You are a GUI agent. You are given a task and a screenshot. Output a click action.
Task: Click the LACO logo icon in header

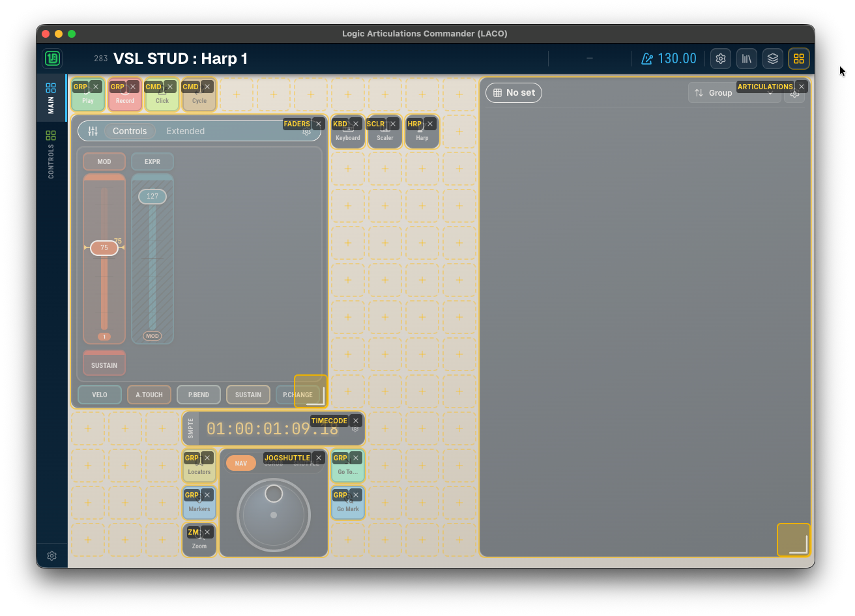tap(53, 59)
